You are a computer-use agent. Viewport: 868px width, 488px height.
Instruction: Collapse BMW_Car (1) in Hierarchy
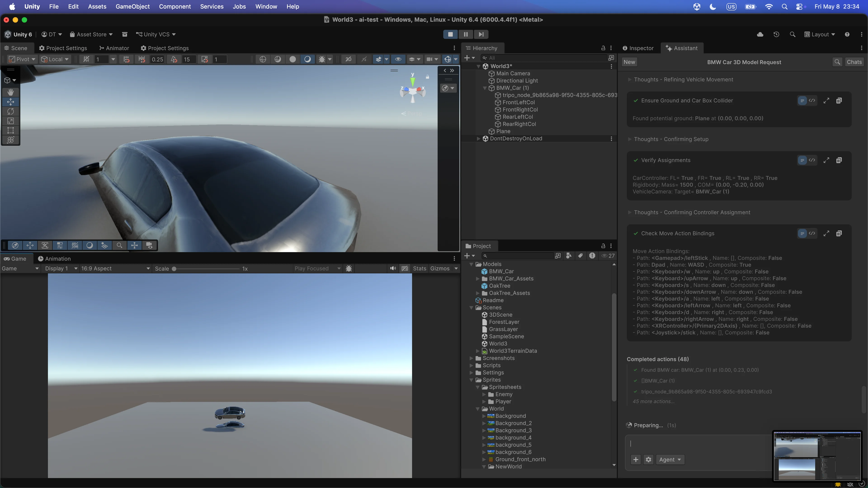coord(485,88)
